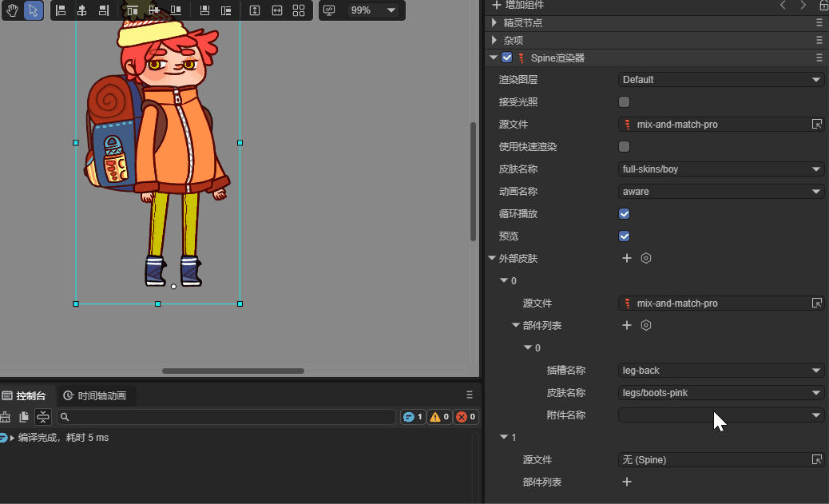This screenshot has height=504, width=829.
Task: Click the lock icon in inspector header
Action: pyautogui.click(x=823, y=6)
